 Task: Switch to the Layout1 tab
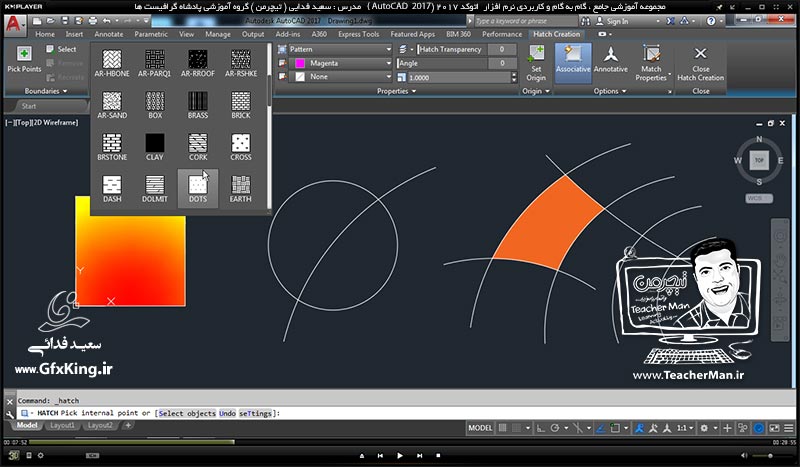[x=62, y=425]
